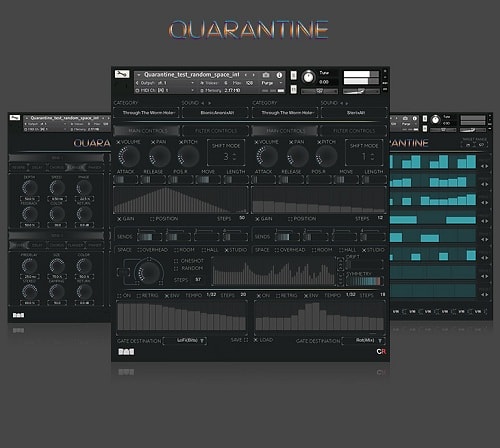Open the info icon beside the camera
The width and height of the screenshot is (500, 448).
279,75
